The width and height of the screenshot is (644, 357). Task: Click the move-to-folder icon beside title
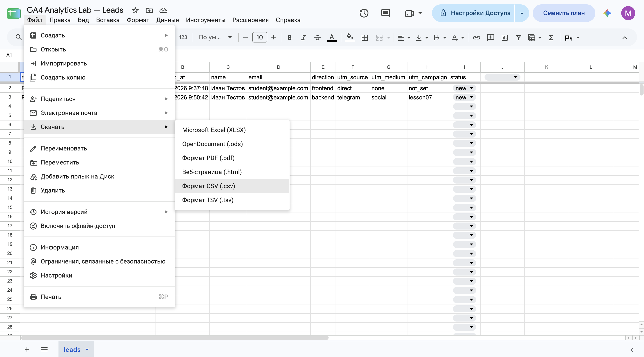click(149, 10)
